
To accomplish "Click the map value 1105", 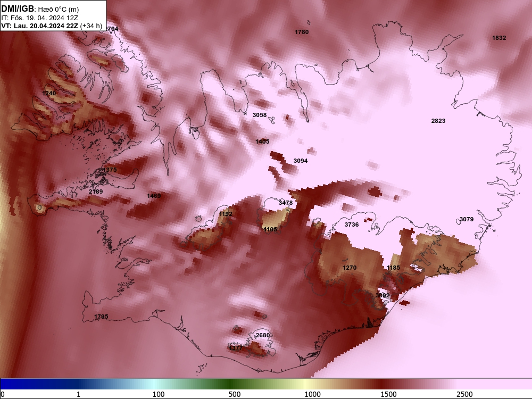I will click(x=270, y=230).
